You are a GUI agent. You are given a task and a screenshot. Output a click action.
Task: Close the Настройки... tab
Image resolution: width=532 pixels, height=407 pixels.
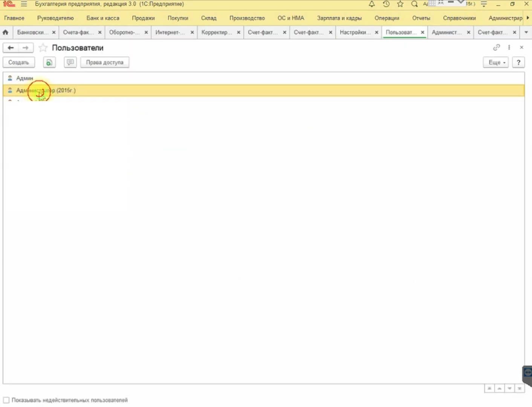coord(376,32)
